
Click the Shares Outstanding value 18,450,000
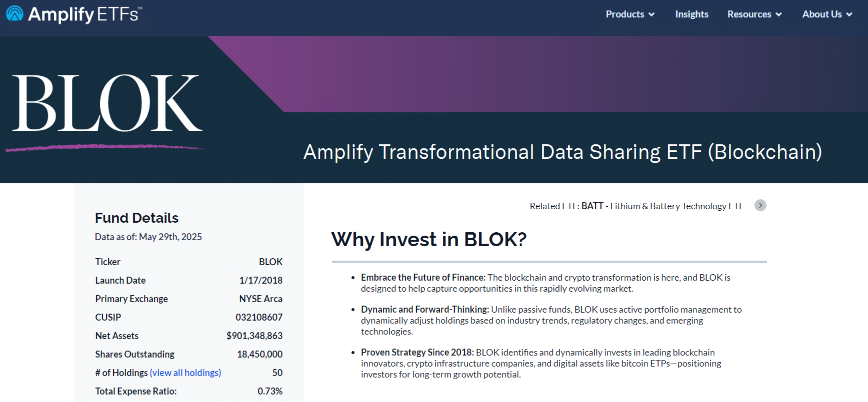pos(259,354)
